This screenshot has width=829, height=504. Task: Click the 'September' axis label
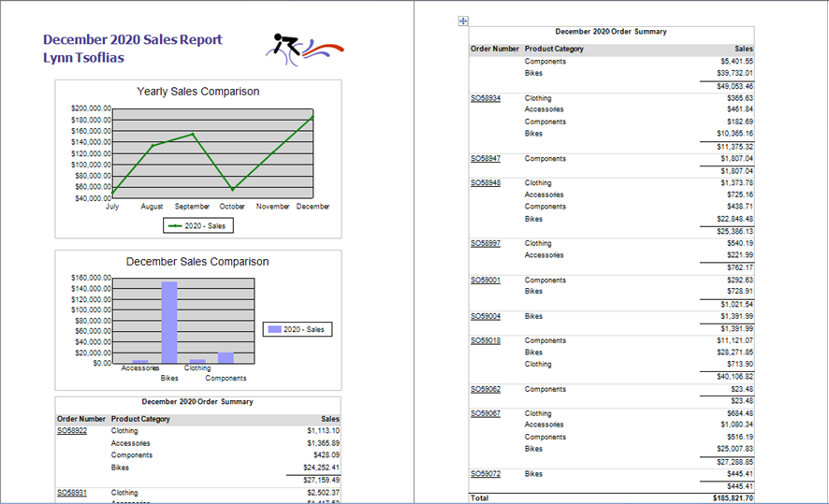pos(192,207)
